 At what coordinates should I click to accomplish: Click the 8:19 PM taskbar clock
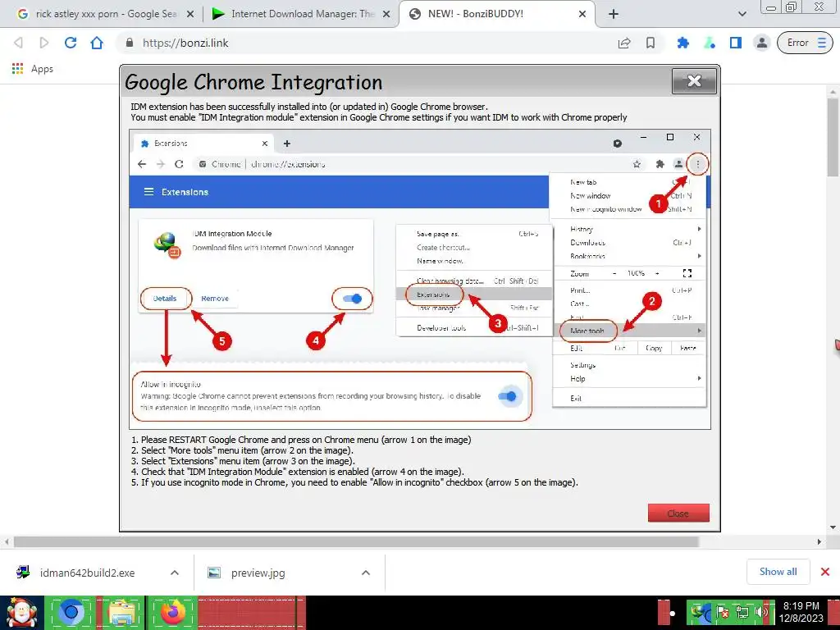[801, 612]
